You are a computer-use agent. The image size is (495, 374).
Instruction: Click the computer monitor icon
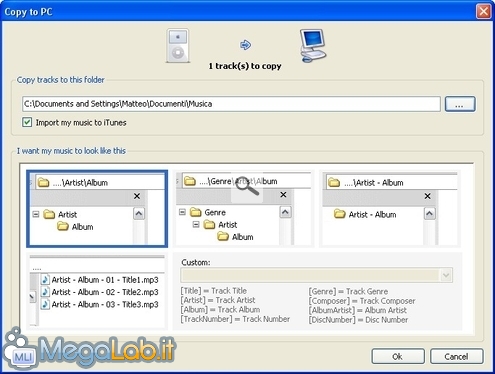coord(313,46)
